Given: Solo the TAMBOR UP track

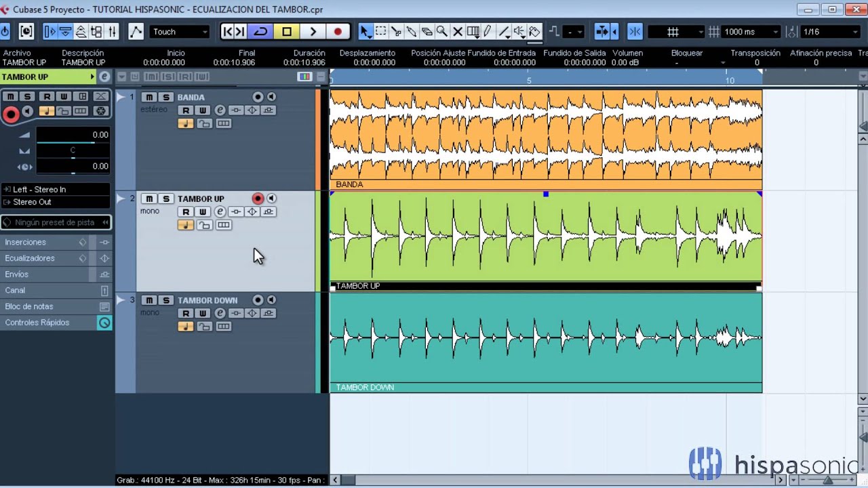Looking at the screenshot, I should (165, 199).
